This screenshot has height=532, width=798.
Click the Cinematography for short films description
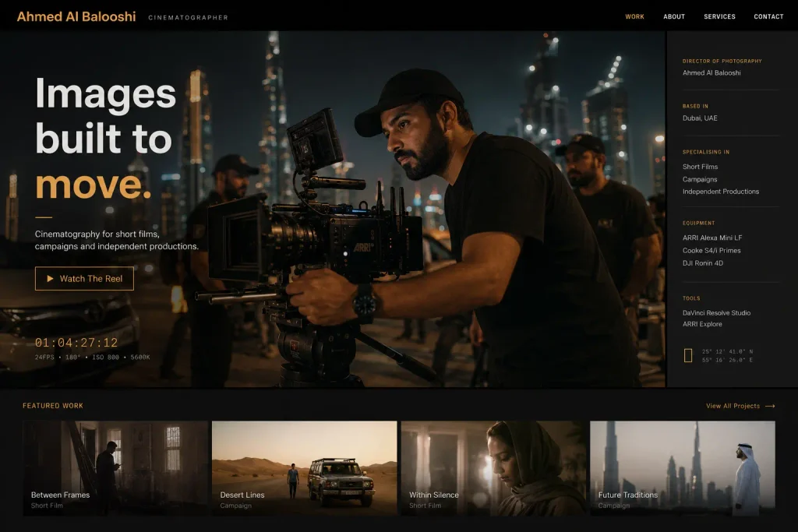click(117, 240)
